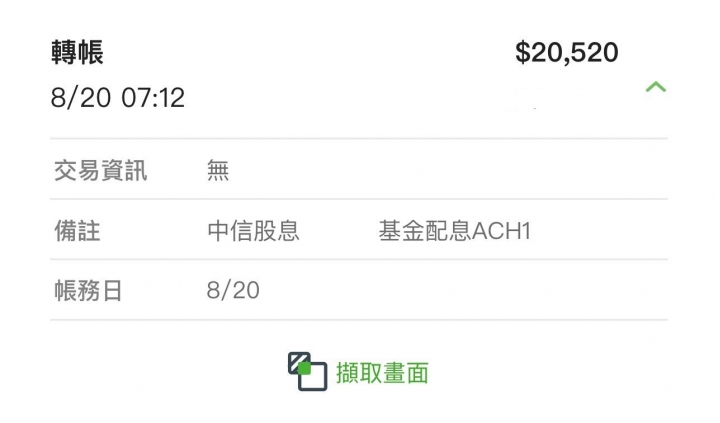The height and width of the screenshot is (423, 720).
Task: Click the 基金配息ACH1 remark text
Action: point(455,231)
